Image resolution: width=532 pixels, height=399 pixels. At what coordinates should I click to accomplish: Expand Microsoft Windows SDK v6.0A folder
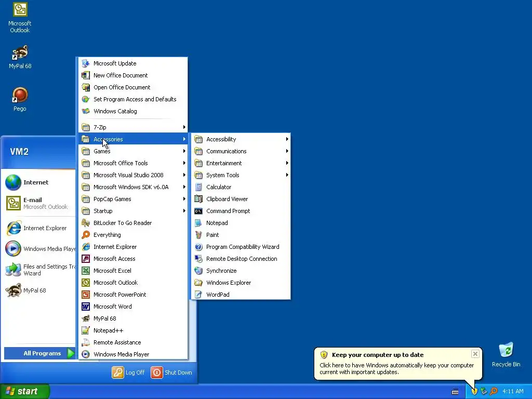pyautogui.click(x=132, y=187)
